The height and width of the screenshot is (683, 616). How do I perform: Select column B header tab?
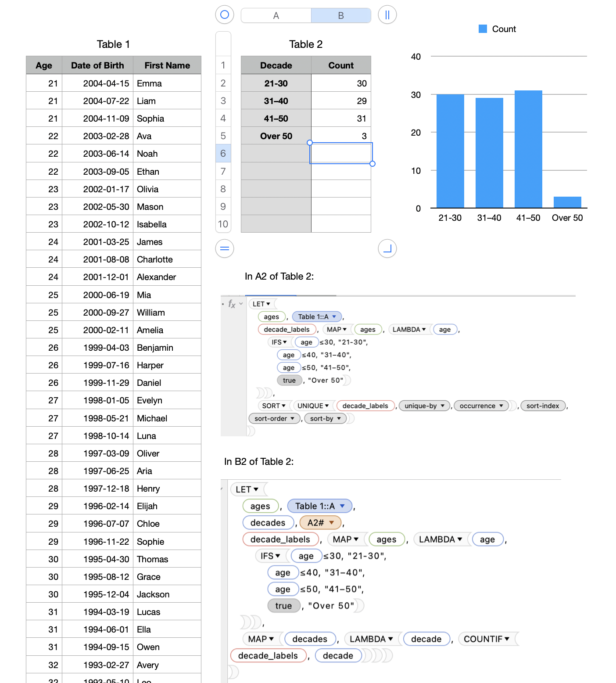341,15
